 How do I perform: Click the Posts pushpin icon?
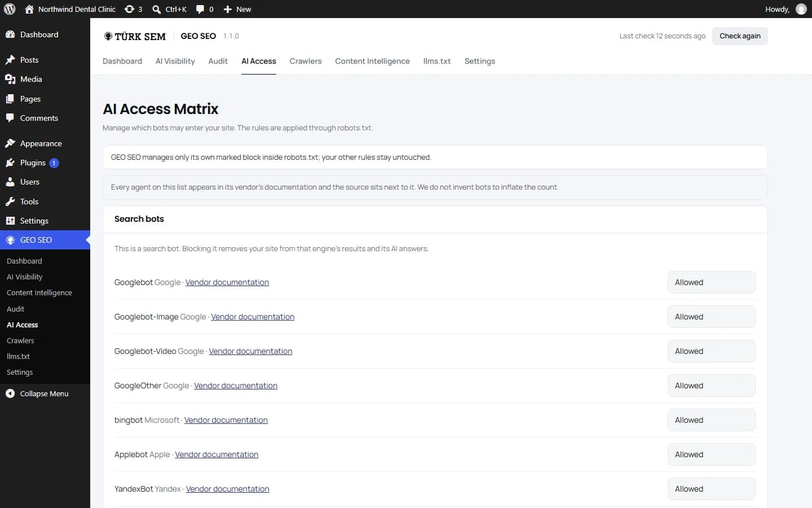(x=10, y=60)
